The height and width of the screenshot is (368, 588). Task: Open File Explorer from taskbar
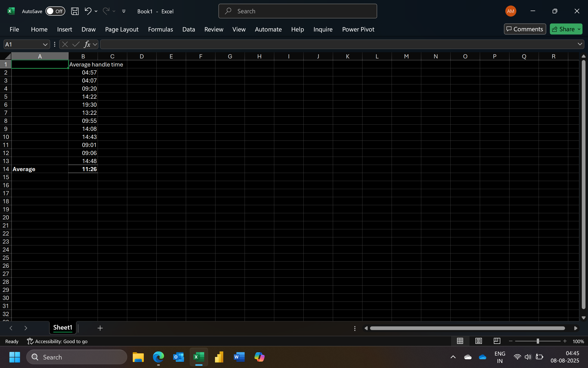click(x=138, y=357)
